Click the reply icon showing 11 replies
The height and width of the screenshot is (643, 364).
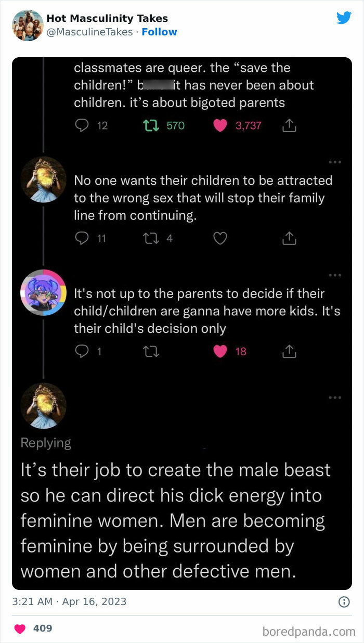point(82,238)
